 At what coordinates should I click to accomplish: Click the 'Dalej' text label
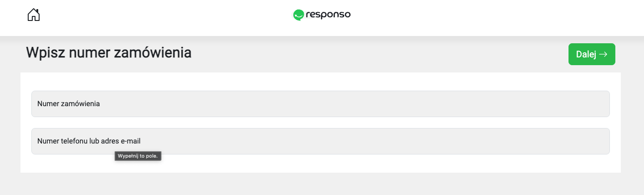586,54
